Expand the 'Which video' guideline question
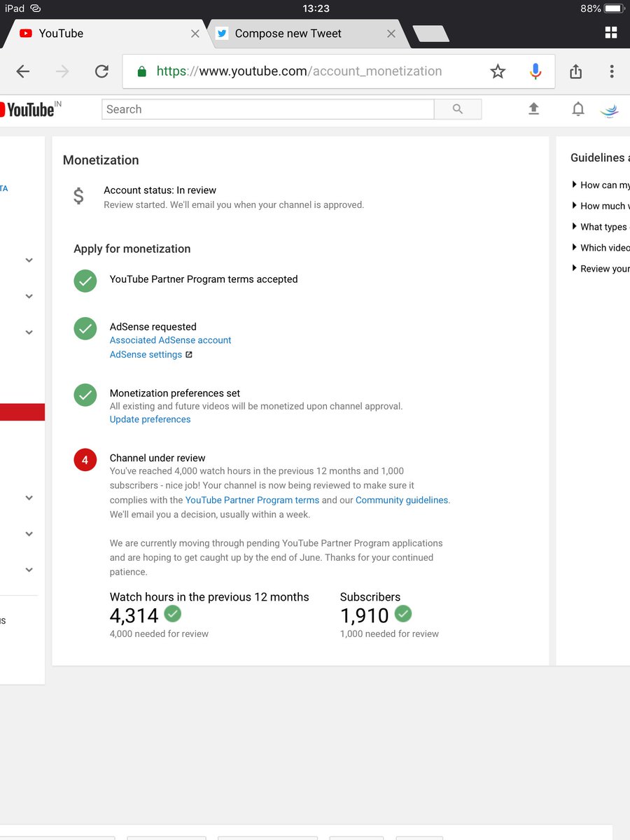630x840 pixels. tap(601, 248)
